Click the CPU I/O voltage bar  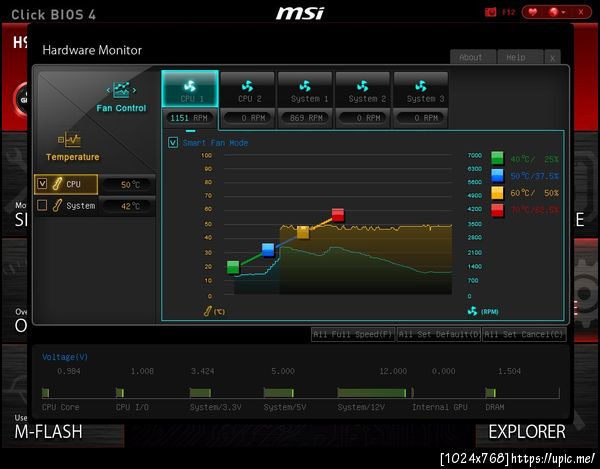120,393
